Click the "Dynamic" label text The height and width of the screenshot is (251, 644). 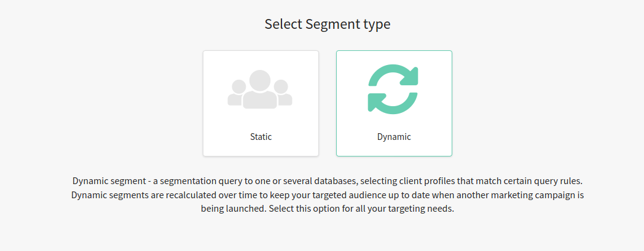click(394, 137)
